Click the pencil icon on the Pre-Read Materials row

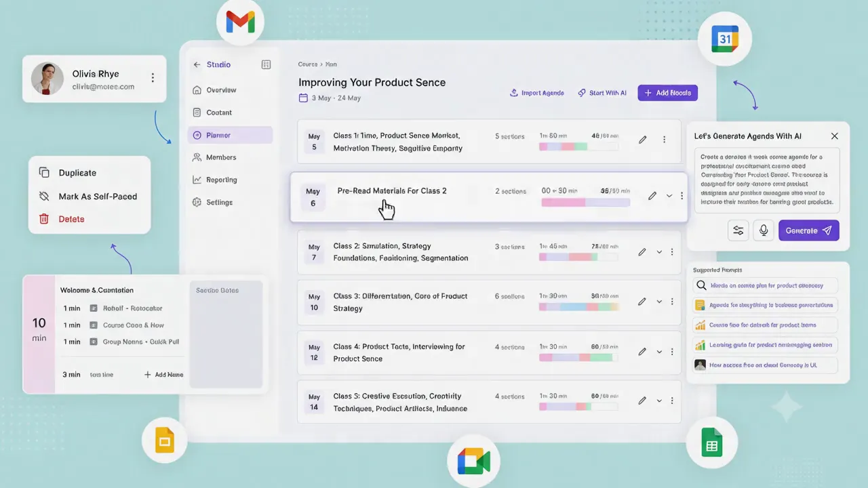pyautogui.click(x=652, y=196)
